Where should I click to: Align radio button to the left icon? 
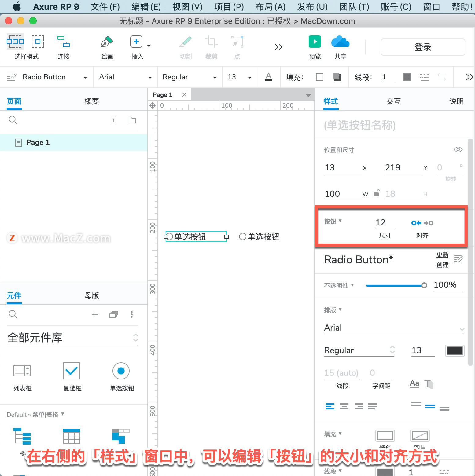point(416,223)
